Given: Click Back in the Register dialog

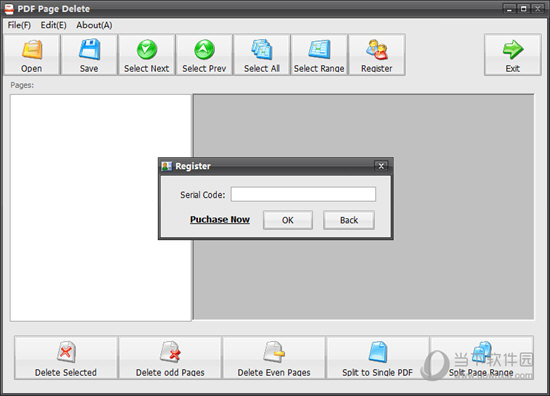Looking at the screenshot, I should (349, 220).
